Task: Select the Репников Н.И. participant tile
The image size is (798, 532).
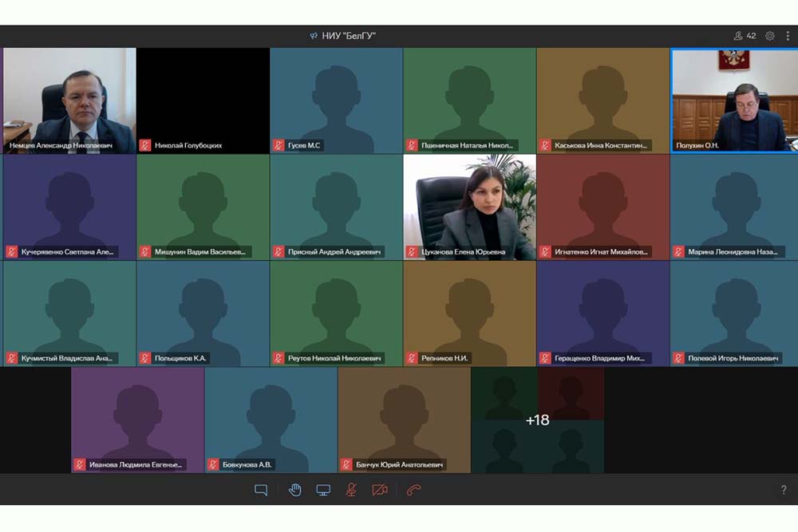Action: click(x=469, y=313)
